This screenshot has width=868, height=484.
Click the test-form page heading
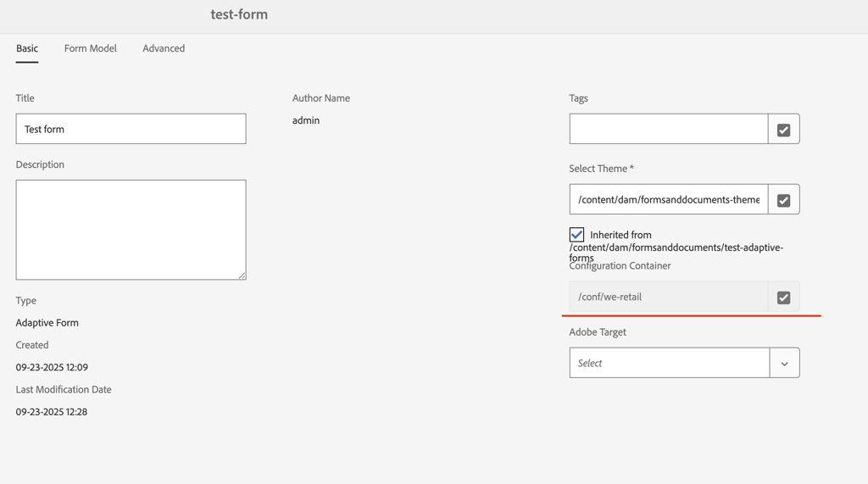pyautogui.click(x=239, y=14)
